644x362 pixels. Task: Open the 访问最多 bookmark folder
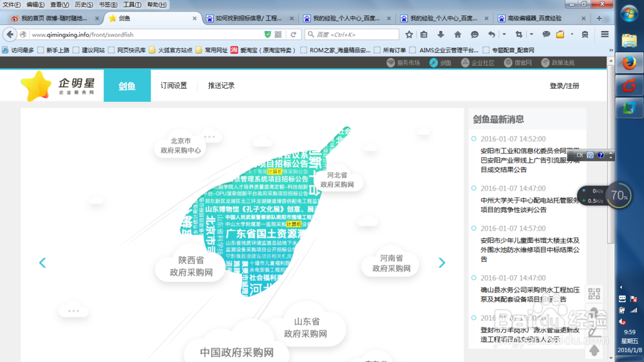[17, 50]
